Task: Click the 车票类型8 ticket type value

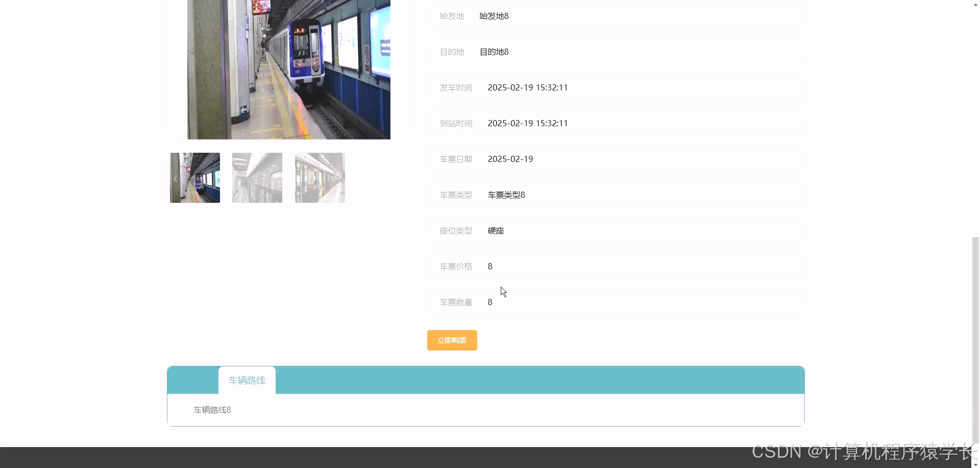Action: click(x=506, y=195)
